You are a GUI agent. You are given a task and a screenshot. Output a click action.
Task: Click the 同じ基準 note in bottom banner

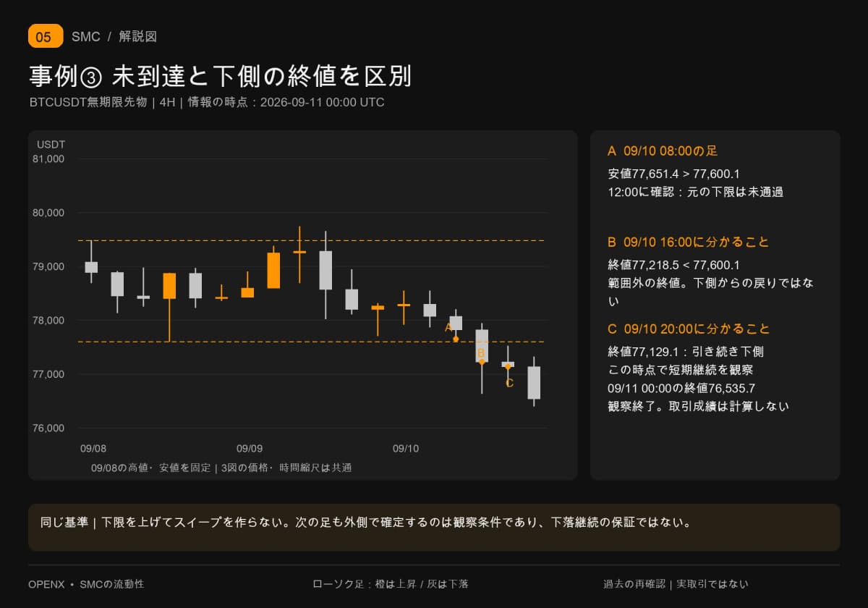coord(366,522)
